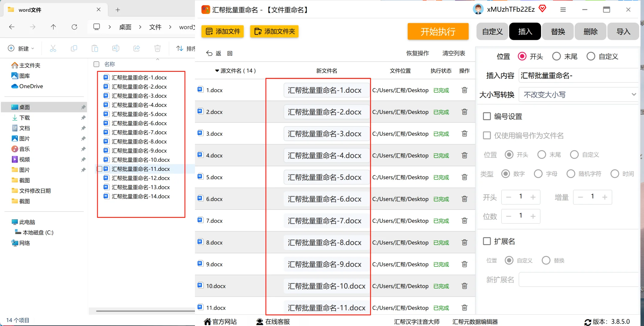Enable the 扩展名 checkbox

pyautogui.click(x=487, y=241)
